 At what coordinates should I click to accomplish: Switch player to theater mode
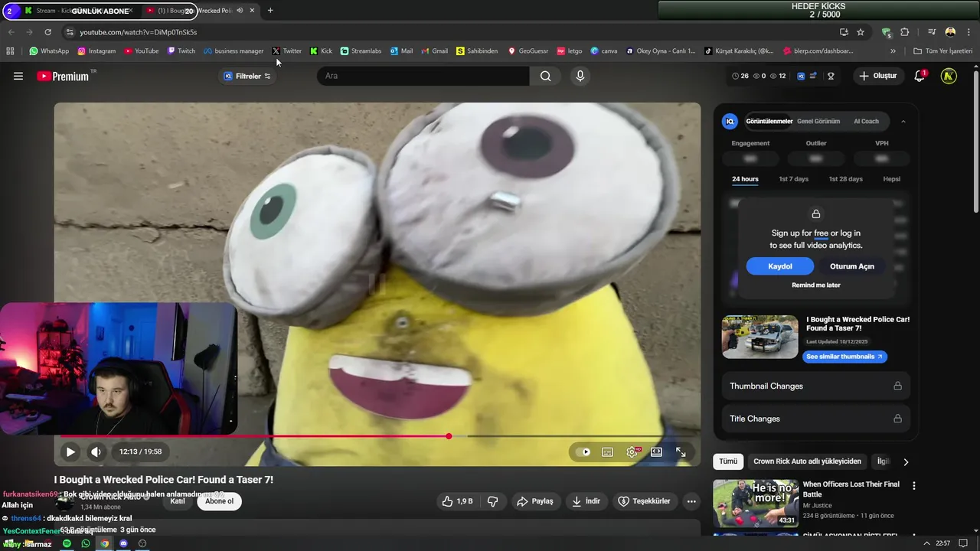tap(656, 452)
